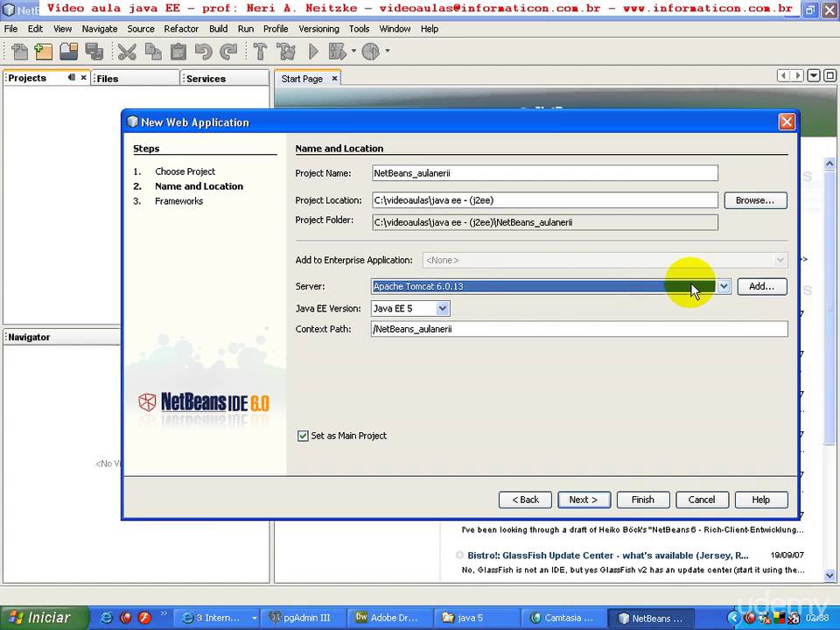The image size is (840, 630).
Task: Click the Project Location input field
Action: pyautogui.click(x=545, y=200)
